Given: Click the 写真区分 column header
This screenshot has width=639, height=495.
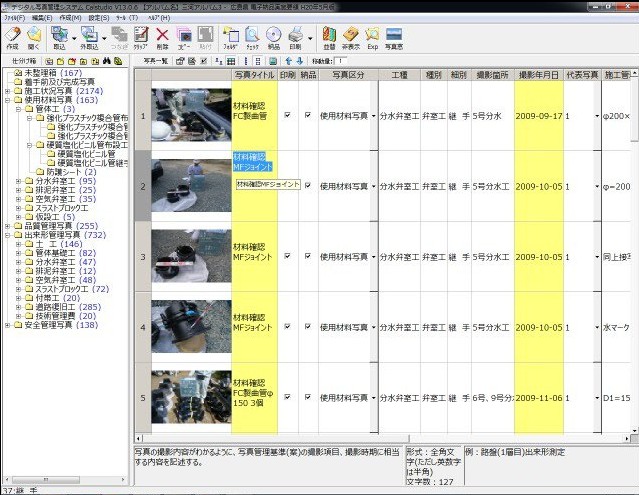Looking at the screenshot, I should point(348,75).
